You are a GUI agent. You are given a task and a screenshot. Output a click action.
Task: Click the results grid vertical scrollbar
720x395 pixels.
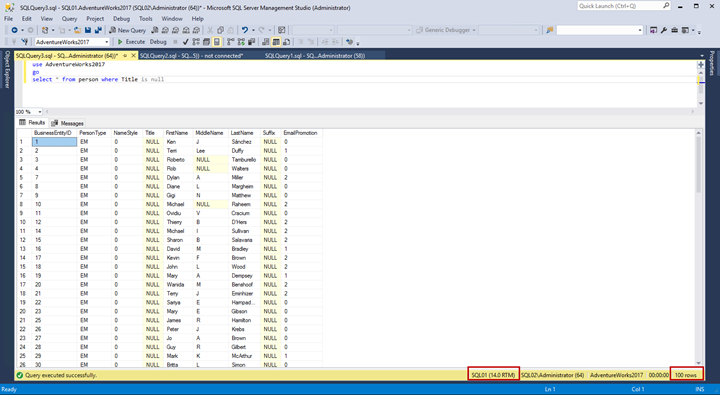coord(698,248)
